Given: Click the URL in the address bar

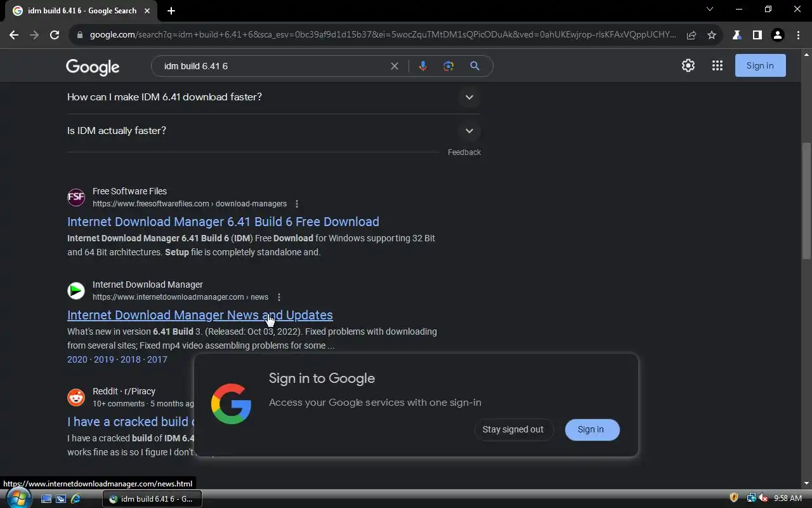Looking at the screenshot, I should coord(383,35).
